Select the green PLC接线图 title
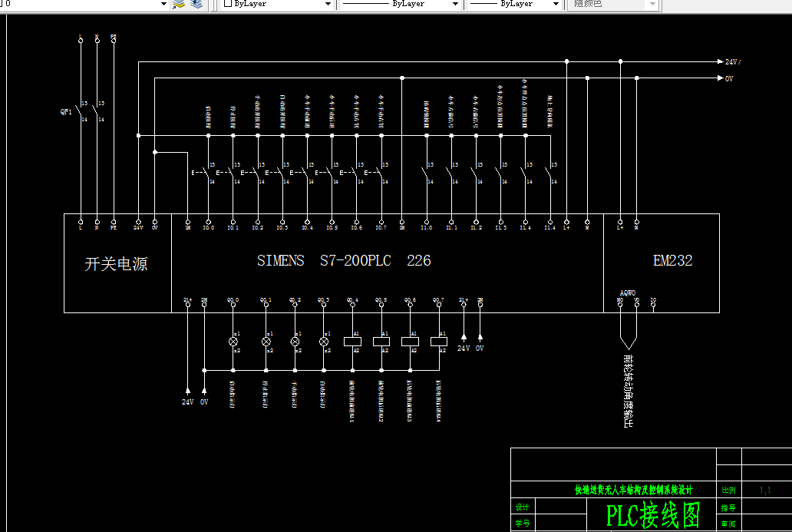 tap(652, 515)
